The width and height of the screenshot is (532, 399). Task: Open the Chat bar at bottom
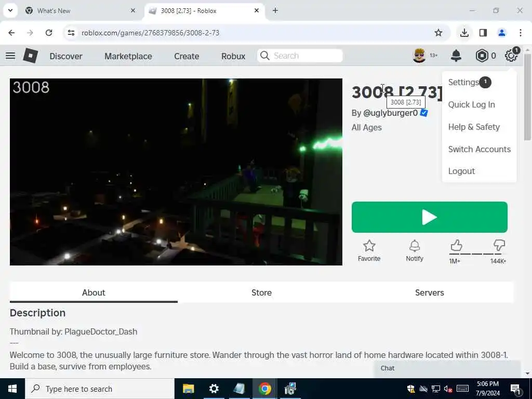[447, 368]
